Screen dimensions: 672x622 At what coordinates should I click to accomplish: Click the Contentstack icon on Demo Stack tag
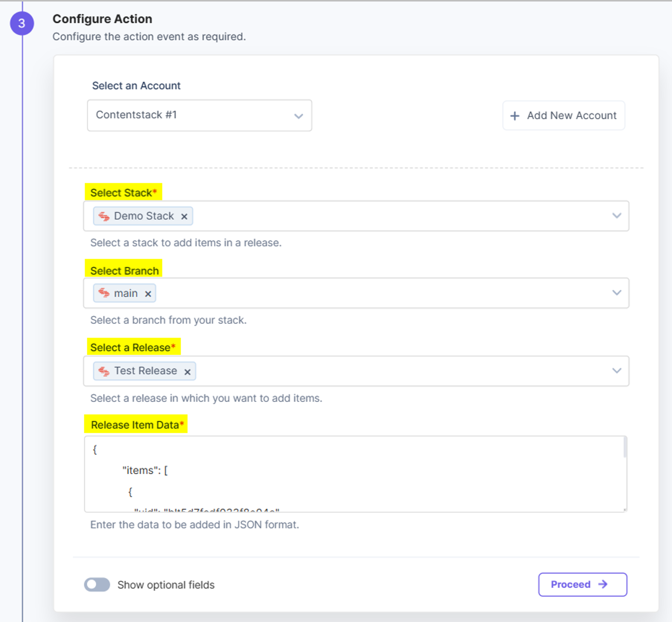coord(104,216)
